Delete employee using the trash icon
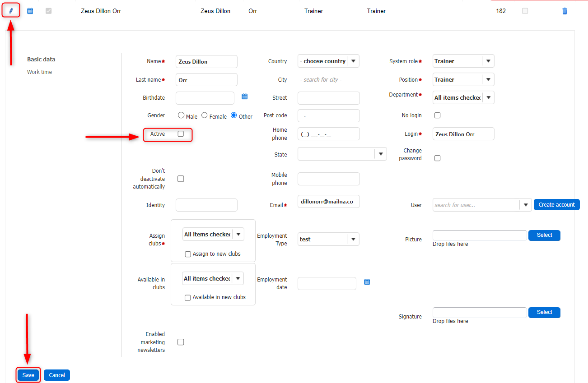 565,11
